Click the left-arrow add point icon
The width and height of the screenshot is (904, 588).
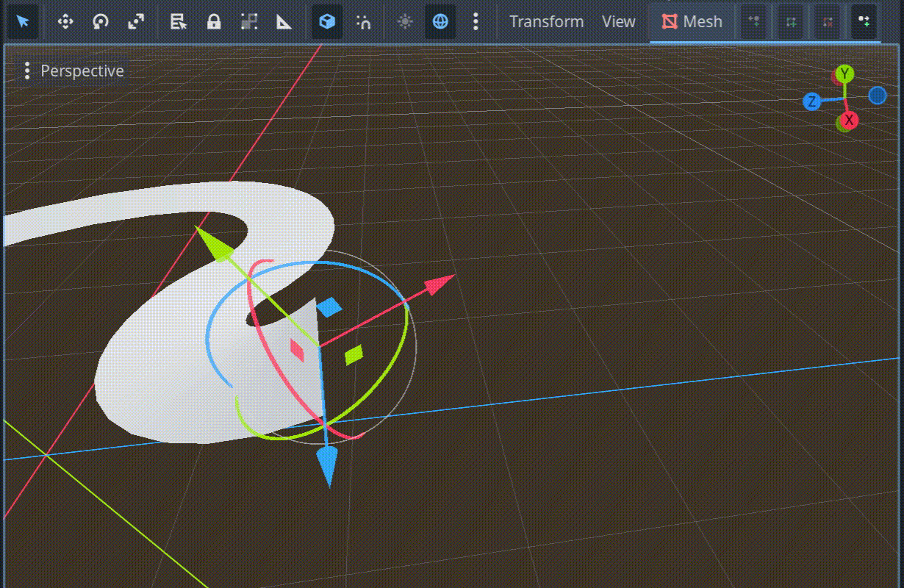click(x=753, y=21)
